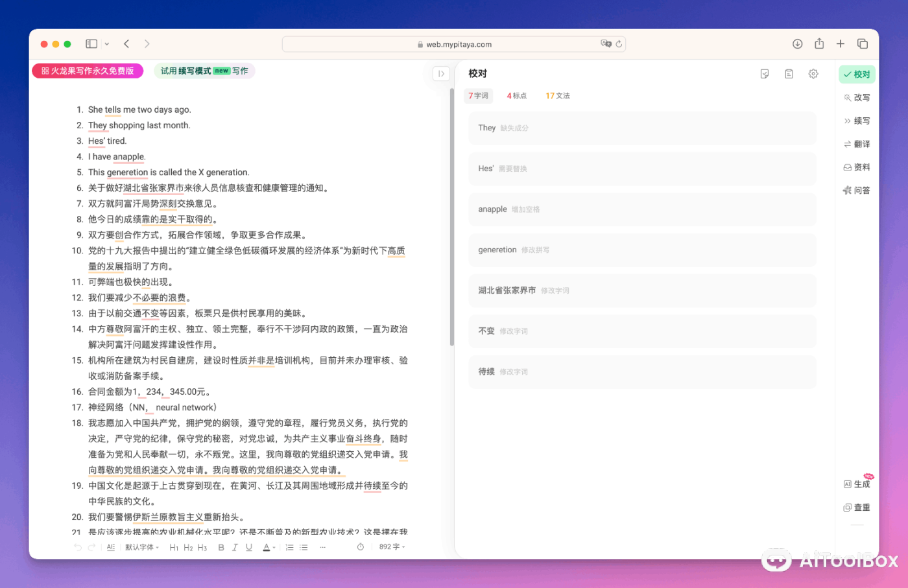Screen dimensions: 908x588
Task: Click the timer icon in bottom toolbar
Action: [361, 547]
